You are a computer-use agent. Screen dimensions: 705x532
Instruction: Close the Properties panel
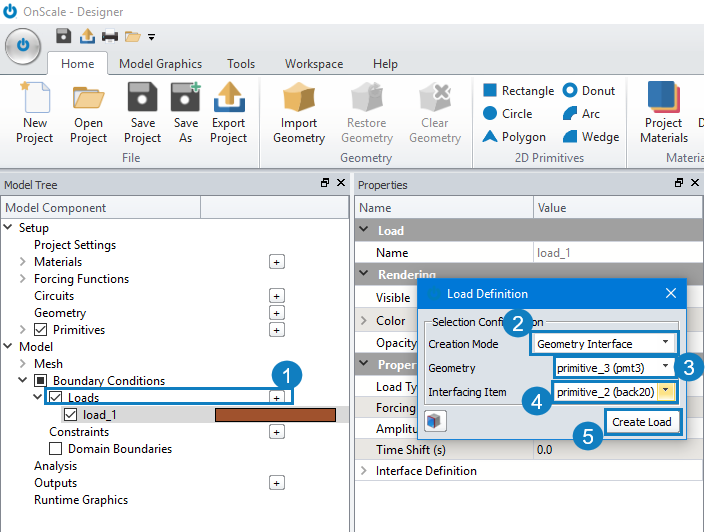click(x=695, y=183)
